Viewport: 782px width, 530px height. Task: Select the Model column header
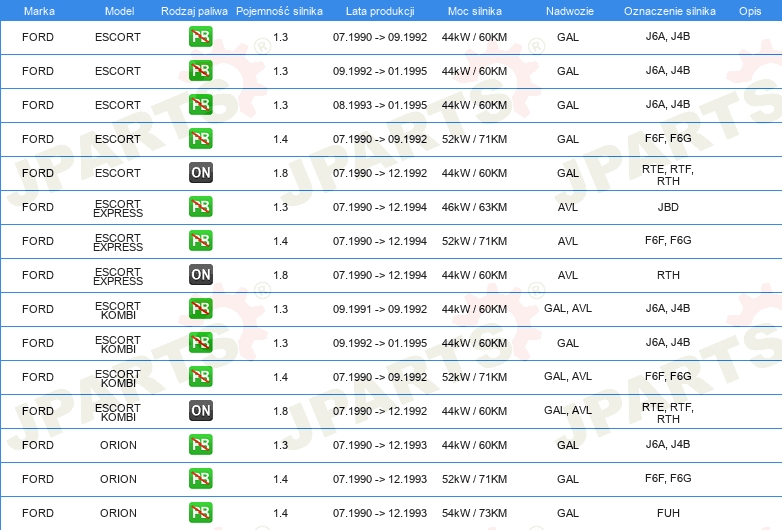pos(119,11)
